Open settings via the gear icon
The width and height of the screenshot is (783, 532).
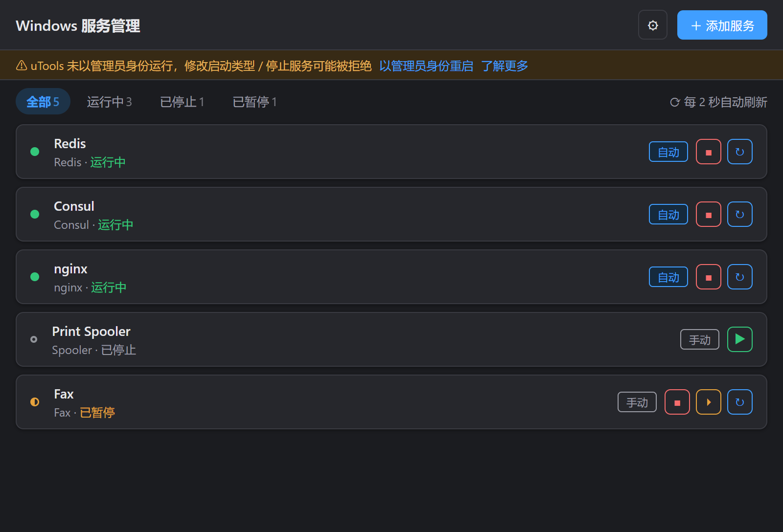point(653,25)
